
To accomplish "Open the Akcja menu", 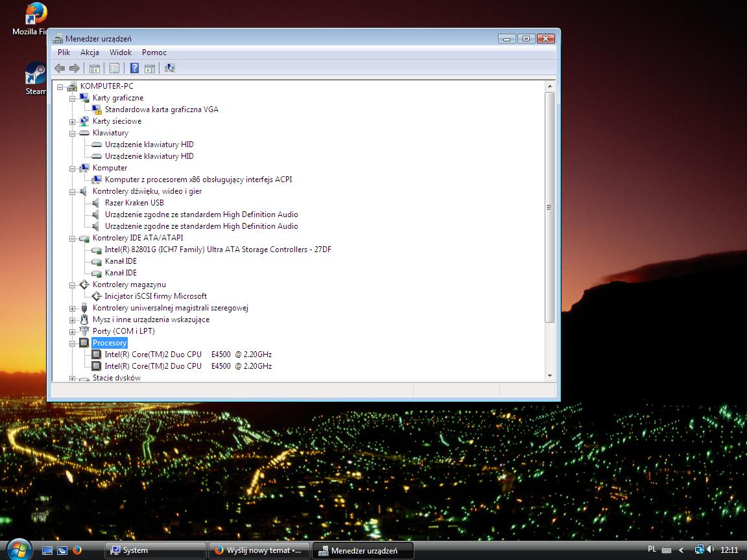I will click(89, 52).
